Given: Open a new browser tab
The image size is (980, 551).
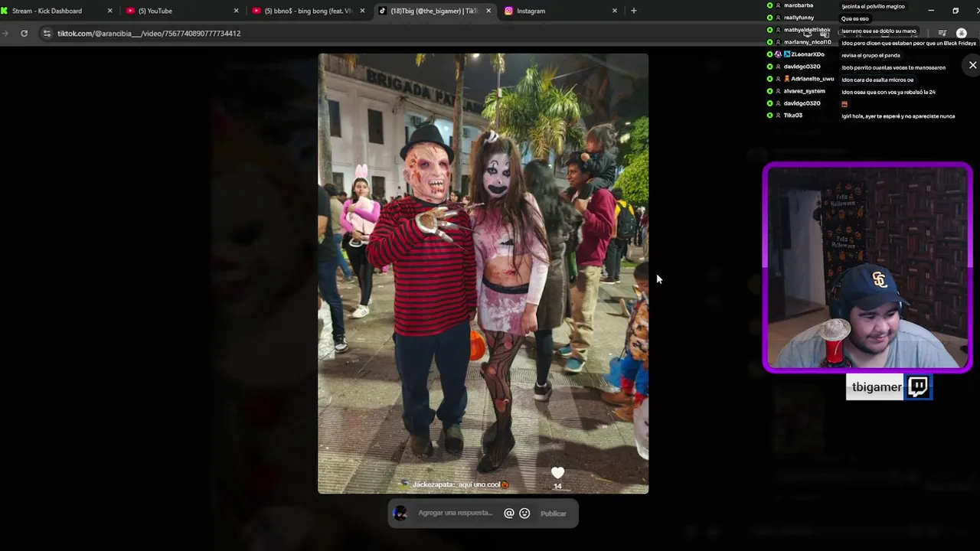Looking at the screenshot, I should tap(633, 11).
